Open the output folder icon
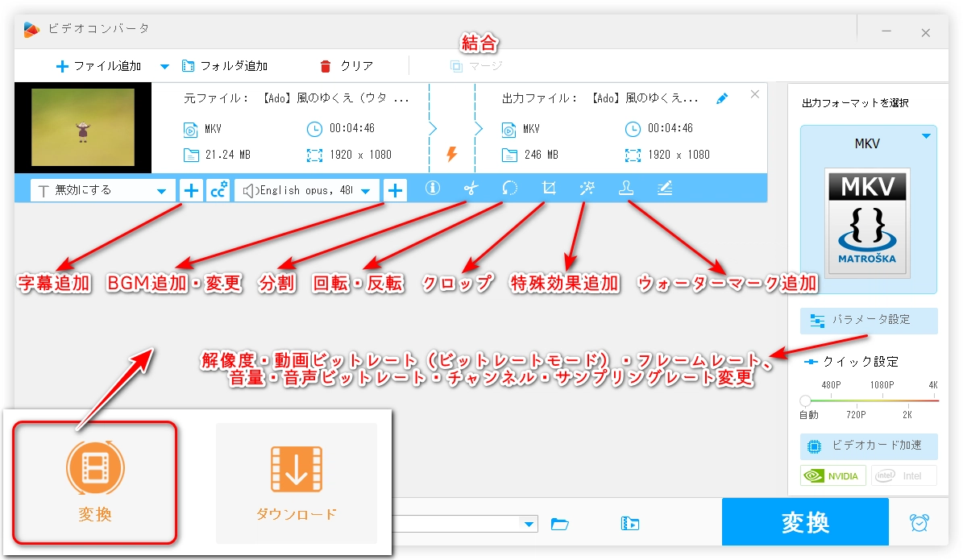This screenshot has height=560, width=963. click(x=559, y=524)
